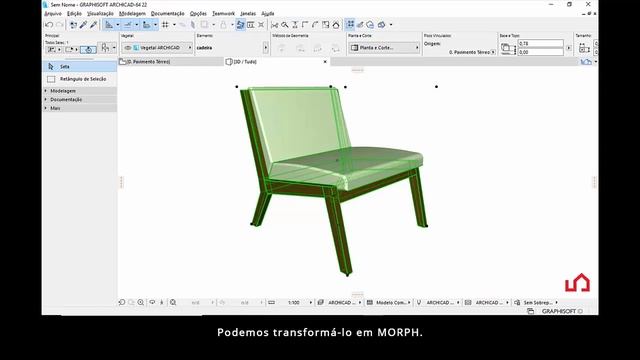Click the corner intersect icon
640x360 pixels.
(305, 25)
